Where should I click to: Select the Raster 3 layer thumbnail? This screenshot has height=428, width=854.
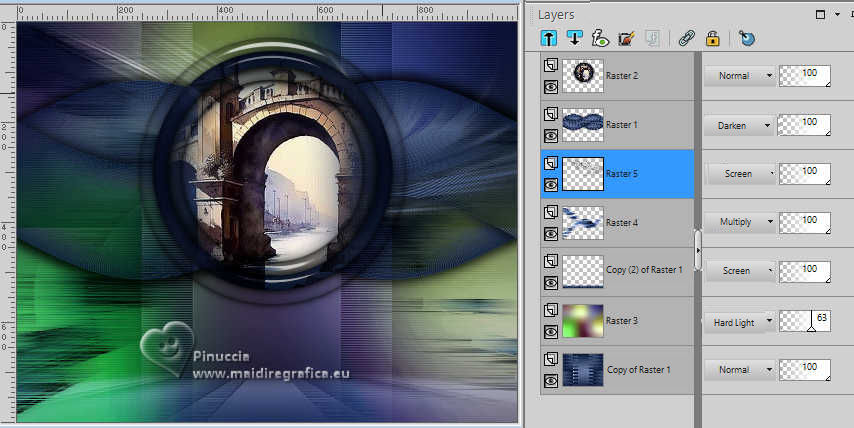[583, 321]
